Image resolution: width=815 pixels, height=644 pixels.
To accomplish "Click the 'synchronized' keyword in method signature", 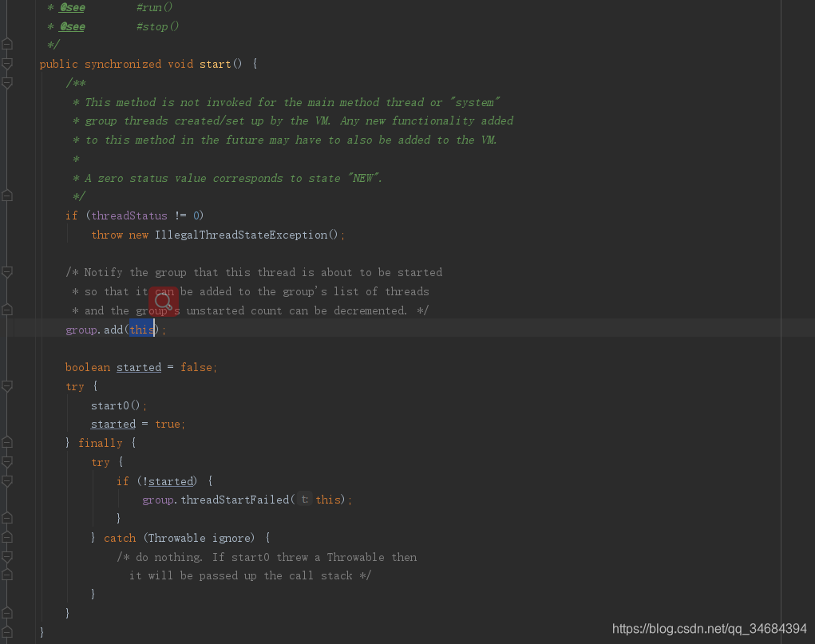I will pyautogui.click(x=123, y=64).
